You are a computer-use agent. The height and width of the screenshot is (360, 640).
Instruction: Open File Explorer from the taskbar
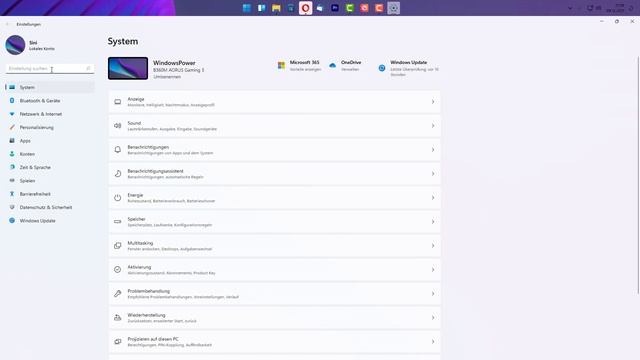click(276, 8)
